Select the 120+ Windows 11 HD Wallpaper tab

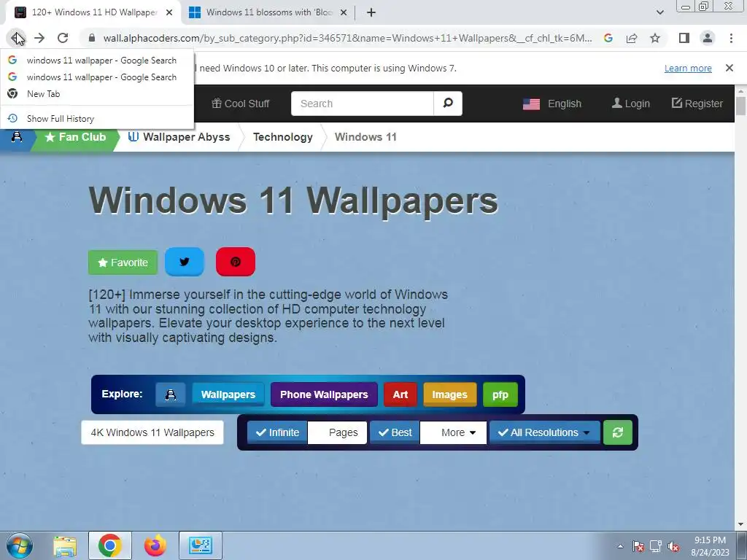coord(93,13)
